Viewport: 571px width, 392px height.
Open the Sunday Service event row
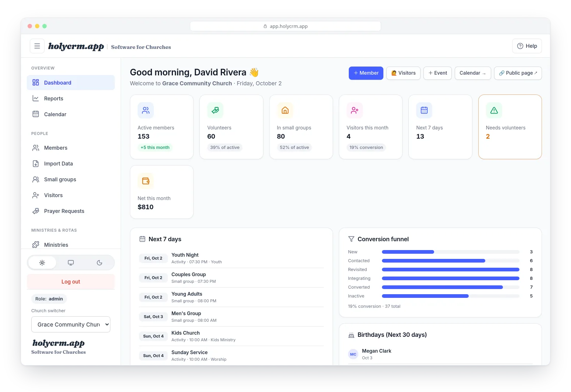click(x=231, y=356)
